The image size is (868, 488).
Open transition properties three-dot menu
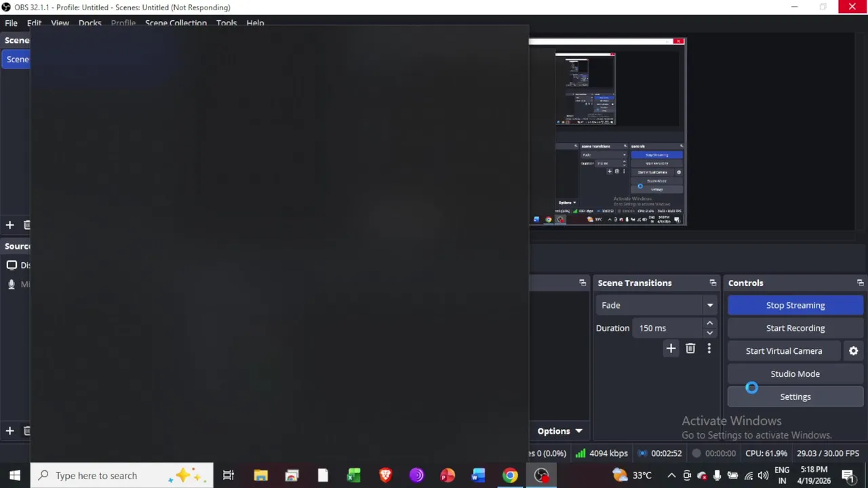(709, 348)
